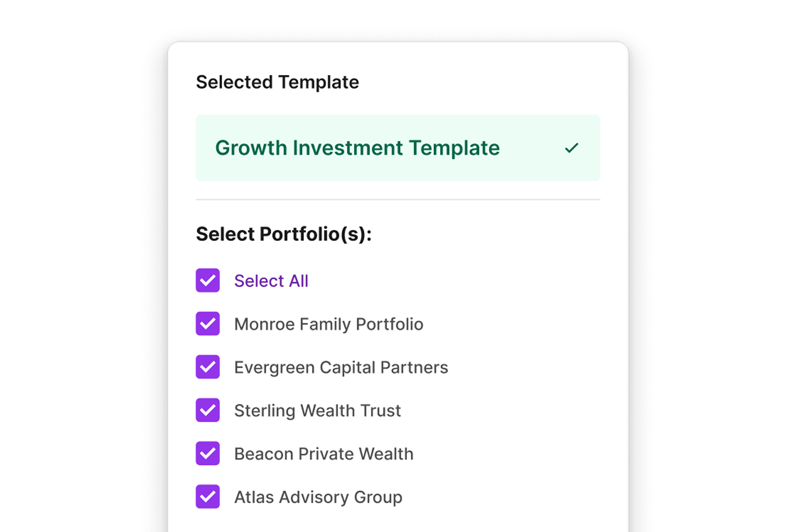Click the Monroe Family Portfolio label text

point(329,324)
